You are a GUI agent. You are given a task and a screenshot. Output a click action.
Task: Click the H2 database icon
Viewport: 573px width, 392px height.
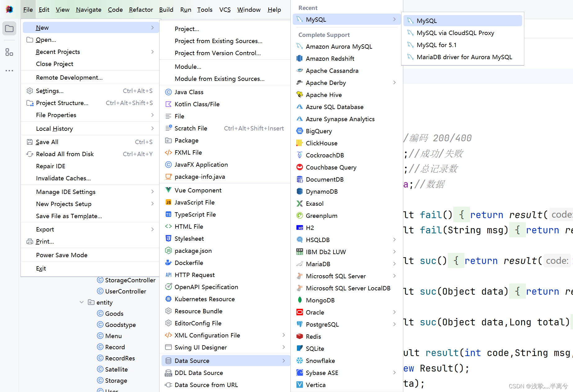click(x=299, y=228)
